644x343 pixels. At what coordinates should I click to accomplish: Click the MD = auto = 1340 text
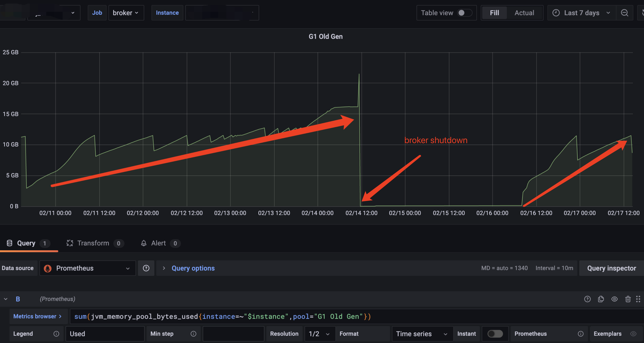click(504, 268)
